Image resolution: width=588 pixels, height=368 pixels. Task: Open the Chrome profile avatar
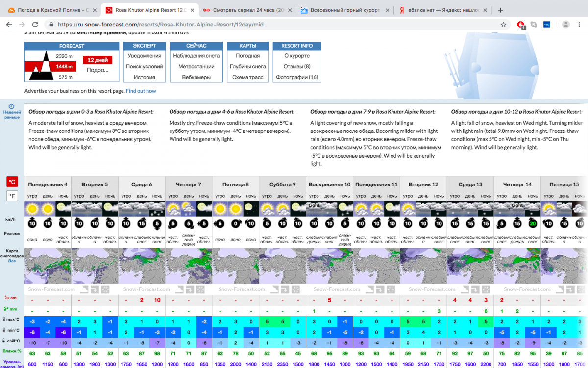pos(566,25)
